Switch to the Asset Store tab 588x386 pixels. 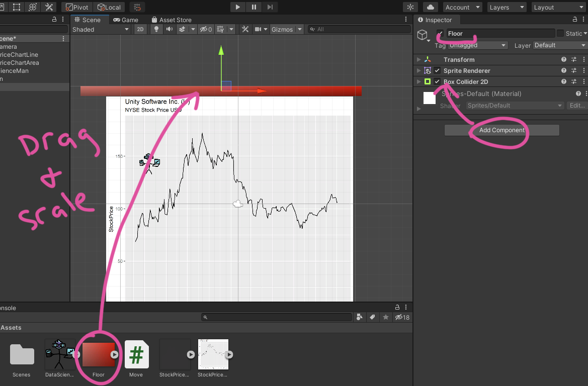172,20
